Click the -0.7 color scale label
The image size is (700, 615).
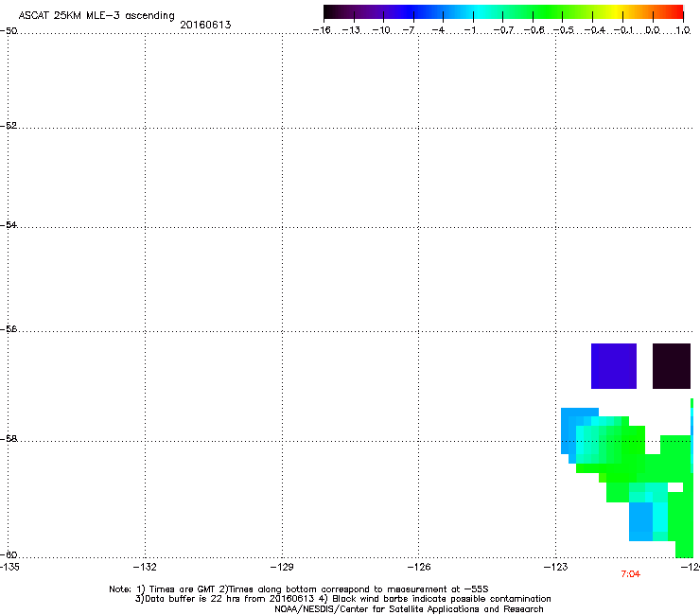click(x=503, y=30)
